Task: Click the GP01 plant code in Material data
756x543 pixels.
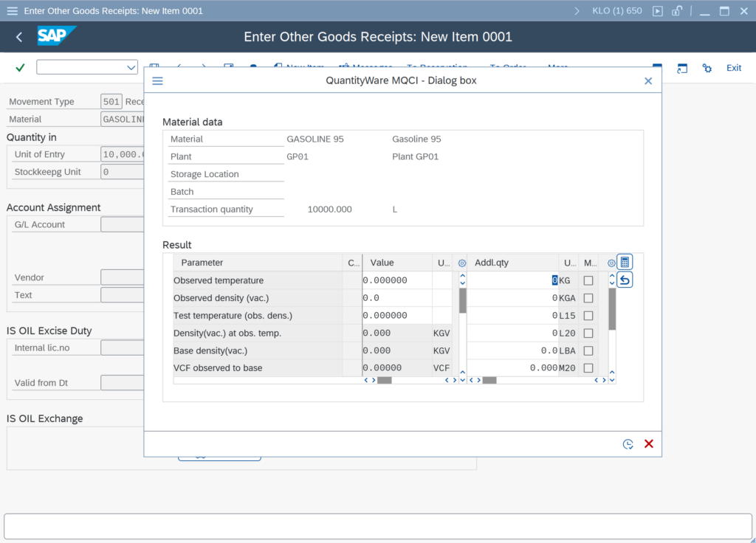Action: (298, 156)
